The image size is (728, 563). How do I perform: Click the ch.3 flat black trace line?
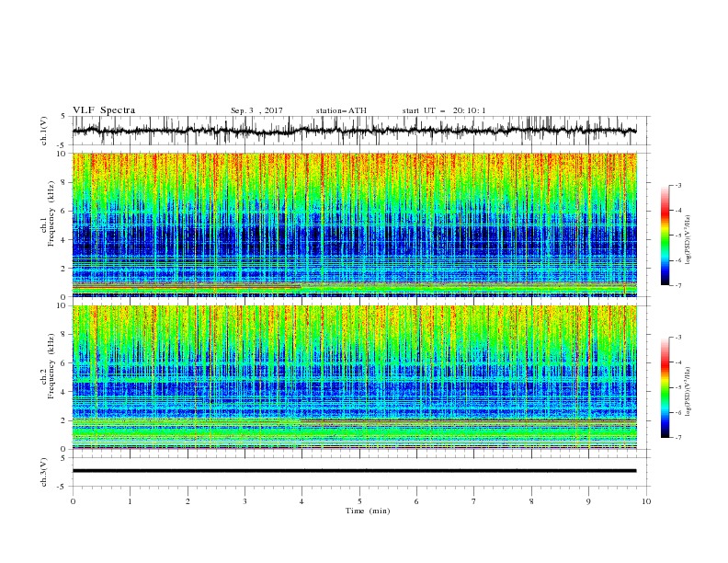[x=354, y=471]
